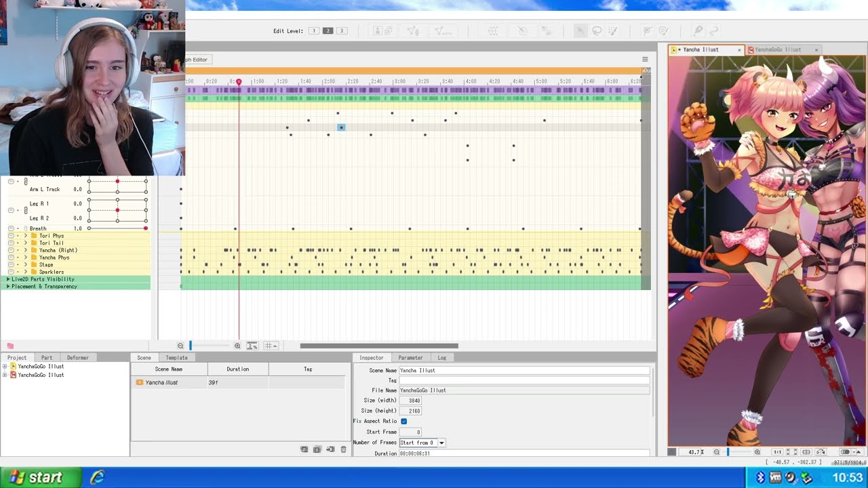Screen dimensions: 868x488
Task: Select Edit Level 1
Action: [313, 31]
